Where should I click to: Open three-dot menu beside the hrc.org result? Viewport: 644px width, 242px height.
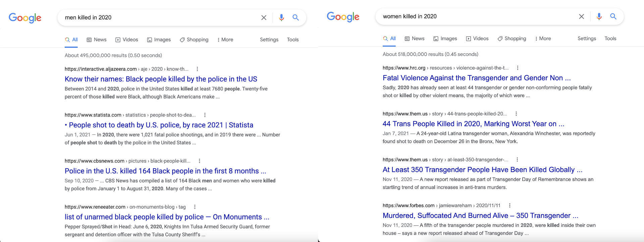pos(518,68)
